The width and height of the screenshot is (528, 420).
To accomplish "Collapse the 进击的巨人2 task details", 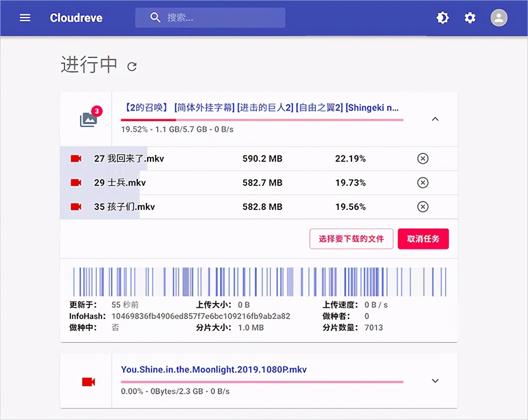I will (435, 119).
